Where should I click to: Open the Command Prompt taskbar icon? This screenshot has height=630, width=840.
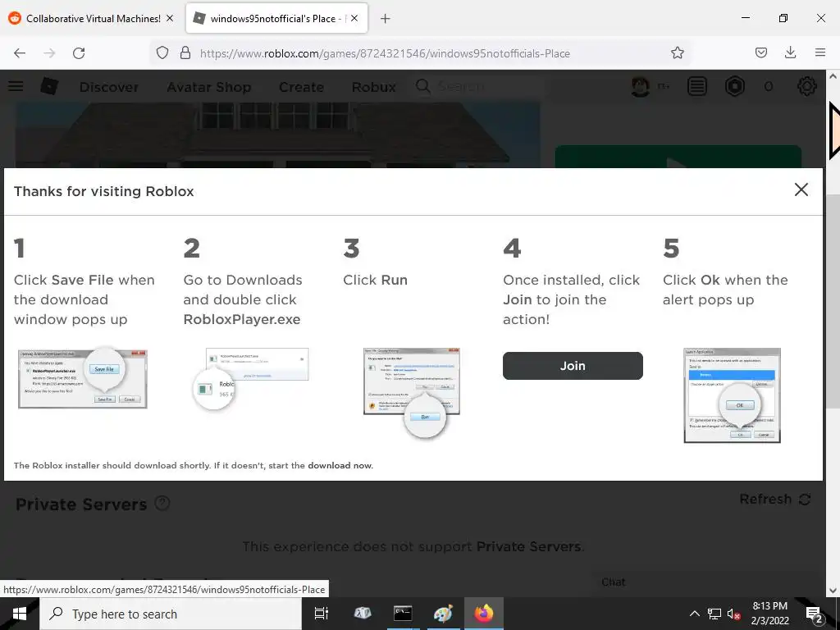[x=402, y=614]
